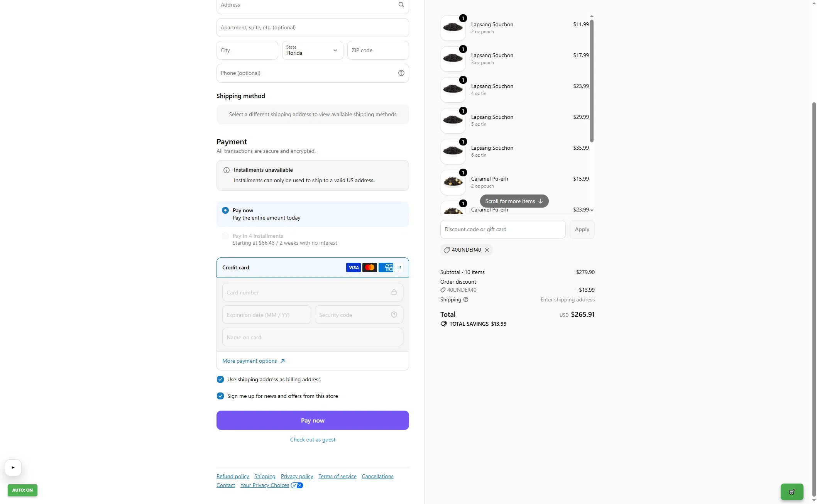Viewport: 817px width, 504px height.
Task: Open the green cart icon button
Action: click(x=792, y=492)
